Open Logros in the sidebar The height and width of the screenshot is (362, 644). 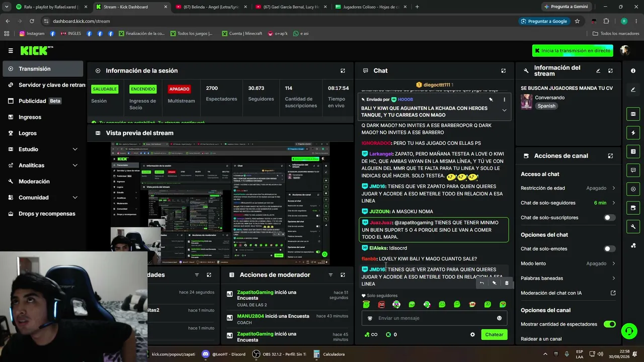tap(43, 133)
